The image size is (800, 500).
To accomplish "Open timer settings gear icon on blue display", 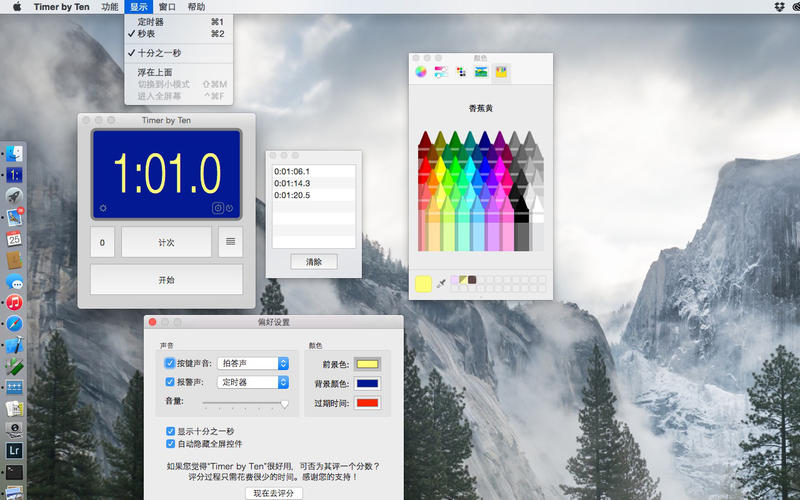I will [x=103, y=208].
